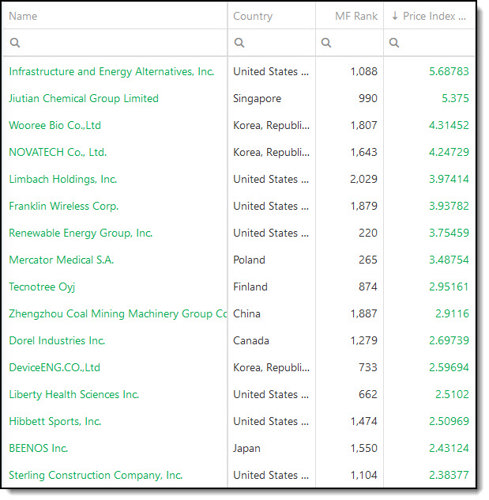Click MF Rank value 1,643
Image resolution: width=489 pixels, height=500 pixels.
(364, 152)
